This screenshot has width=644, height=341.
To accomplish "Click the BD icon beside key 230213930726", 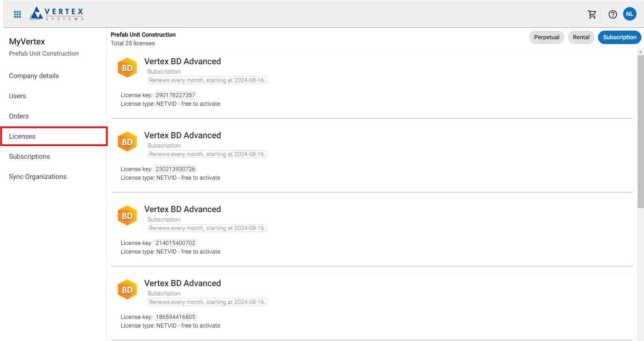I will (x=127, y=142).
